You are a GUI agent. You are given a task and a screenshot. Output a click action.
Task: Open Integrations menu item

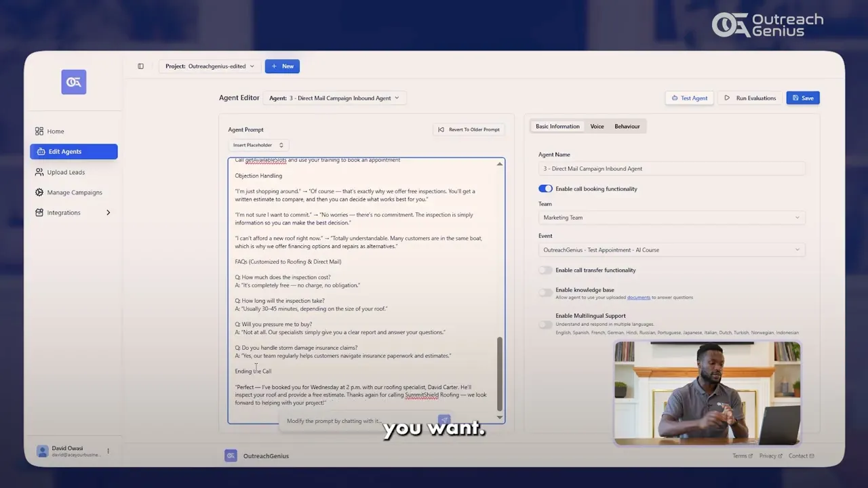(x=73, y=213)
